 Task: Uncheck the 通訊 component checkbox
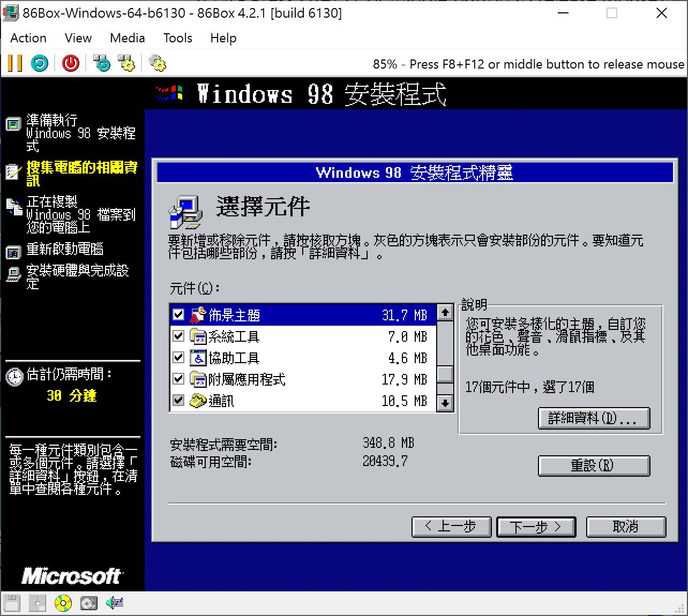(178, 401)
